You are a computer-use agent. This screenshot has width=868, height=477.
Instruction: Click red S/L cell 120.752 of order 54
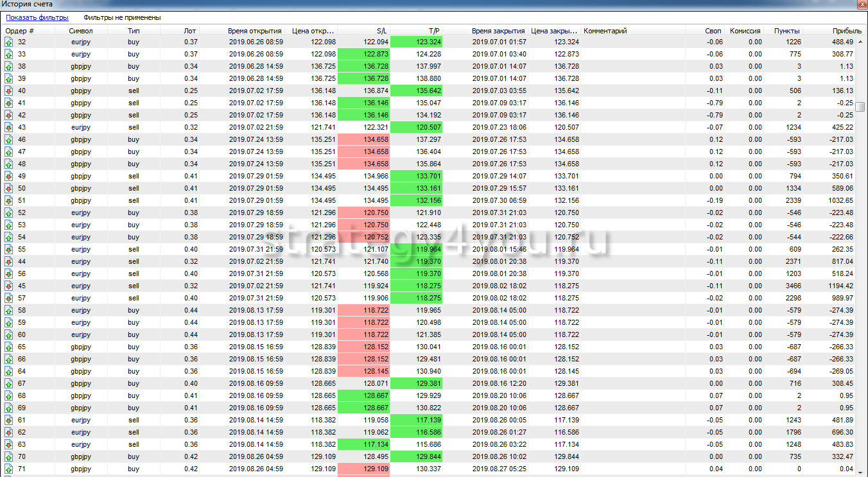(x=363, y=238)
